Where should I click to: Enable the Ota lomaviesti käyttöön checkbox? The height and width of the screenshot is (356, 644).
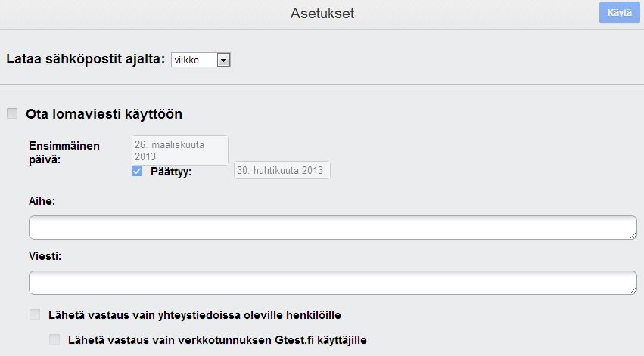click(x=12, y=114)
